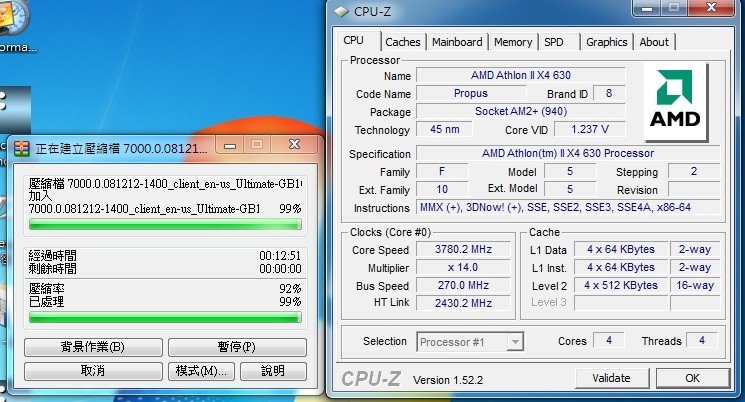Click the CPU-Z title bar icon
745x402 pixels.
(x=342, y=11)
